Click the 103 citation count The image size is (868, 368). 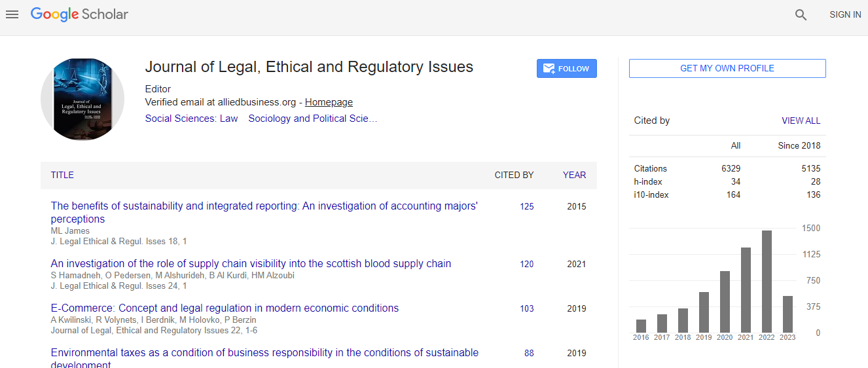pyautogui.click(x=527, y=308)
